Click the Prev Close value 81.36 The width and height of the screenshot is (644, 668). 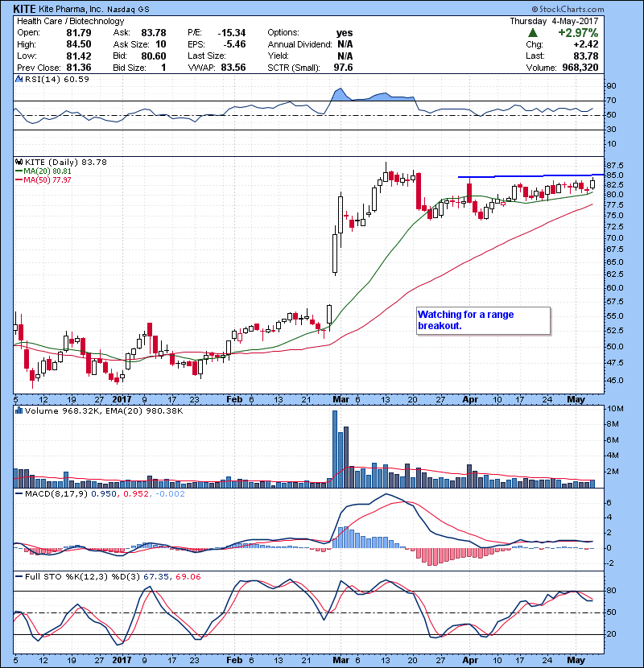pyautogui.click(x=78, y=68)
